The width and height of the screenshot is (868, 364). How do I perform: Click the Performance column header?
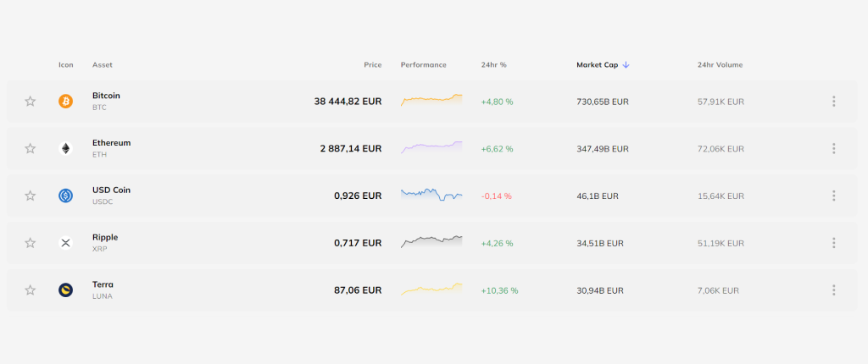[424, 64]
